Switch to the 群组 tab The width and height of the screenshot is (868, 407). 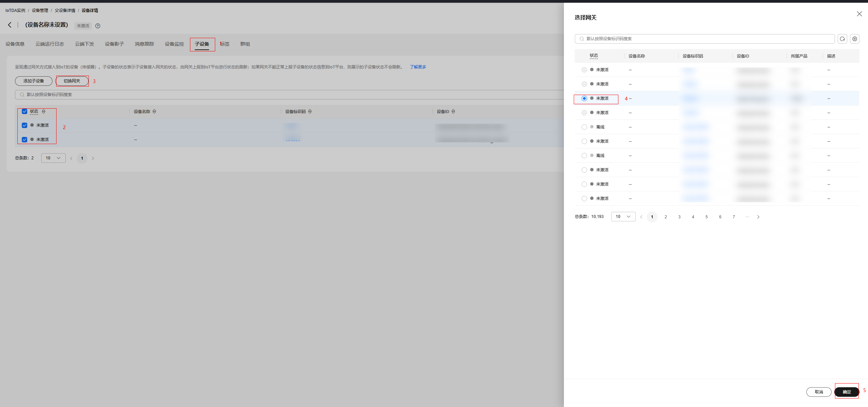point(245,44)
